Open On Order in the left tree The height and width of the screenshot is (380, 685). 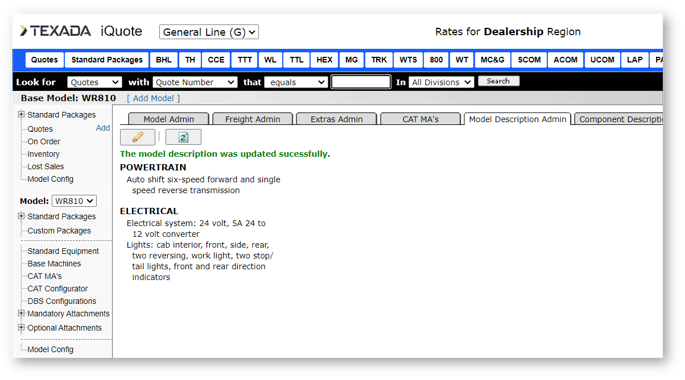44,142
